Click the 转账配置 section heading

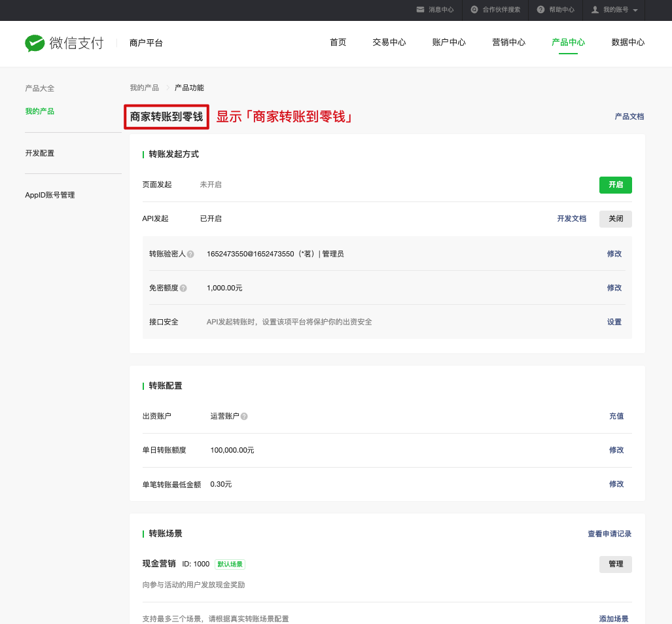point(166,386)
